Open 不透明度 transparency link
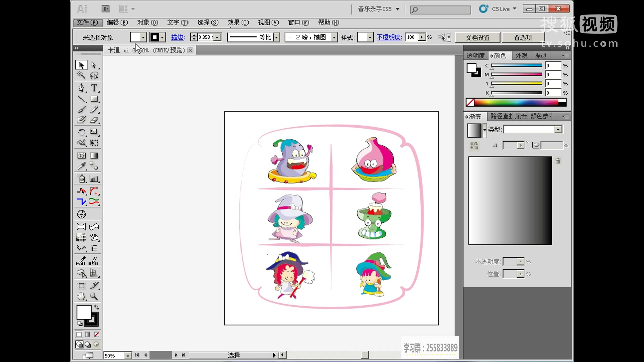 389,37
